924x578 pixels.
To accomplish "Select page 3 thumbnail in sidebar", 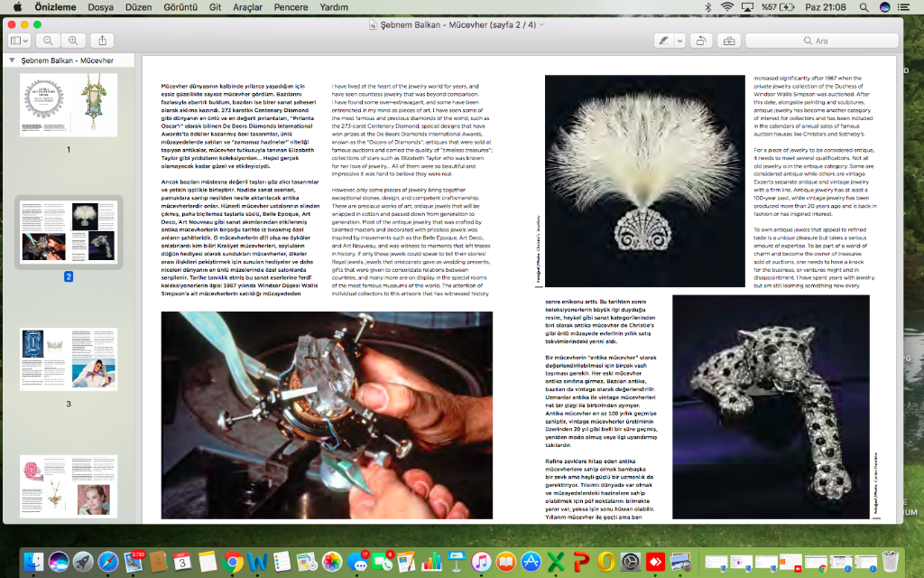I will 69,359.
